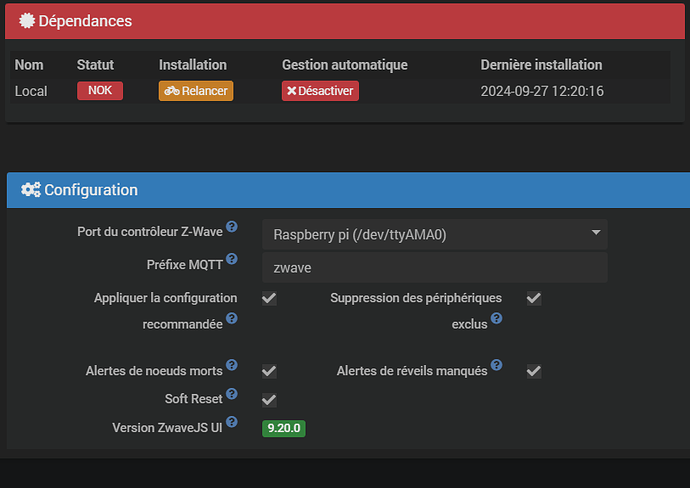Open help for Alertes de réveils manqués
This screenshot has width=690, height=488.
496,365
